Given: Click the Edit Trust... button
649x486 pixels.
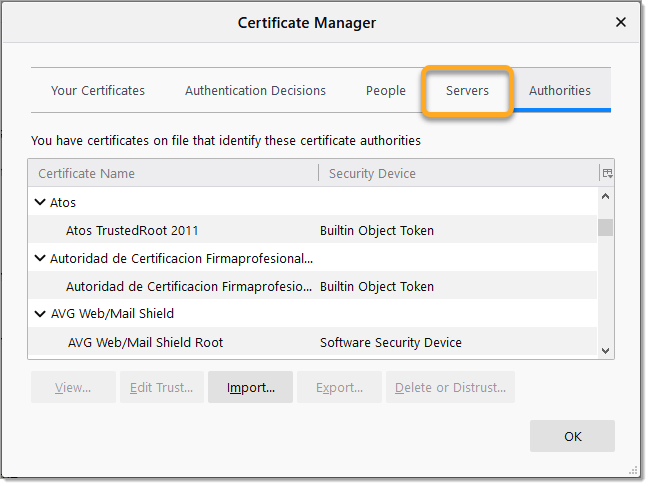Looking at the screenshot, I should pos(161,387).
